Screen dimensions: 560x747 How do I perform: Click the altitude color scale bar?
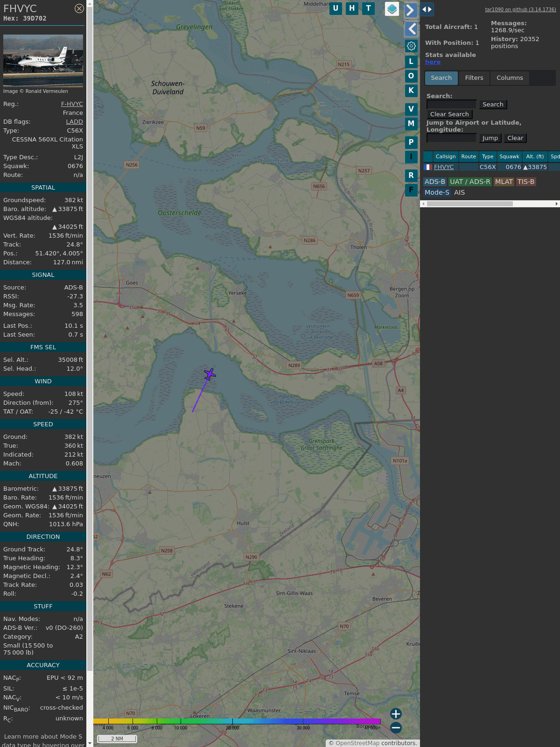(x=237, y=721)
